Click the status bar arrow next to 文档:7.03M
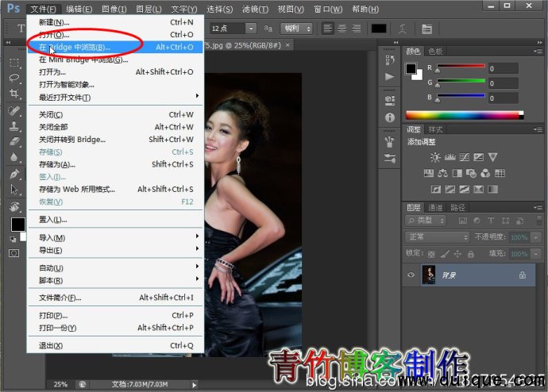Viewport: 548px width, 392px height. coord(194,385)
